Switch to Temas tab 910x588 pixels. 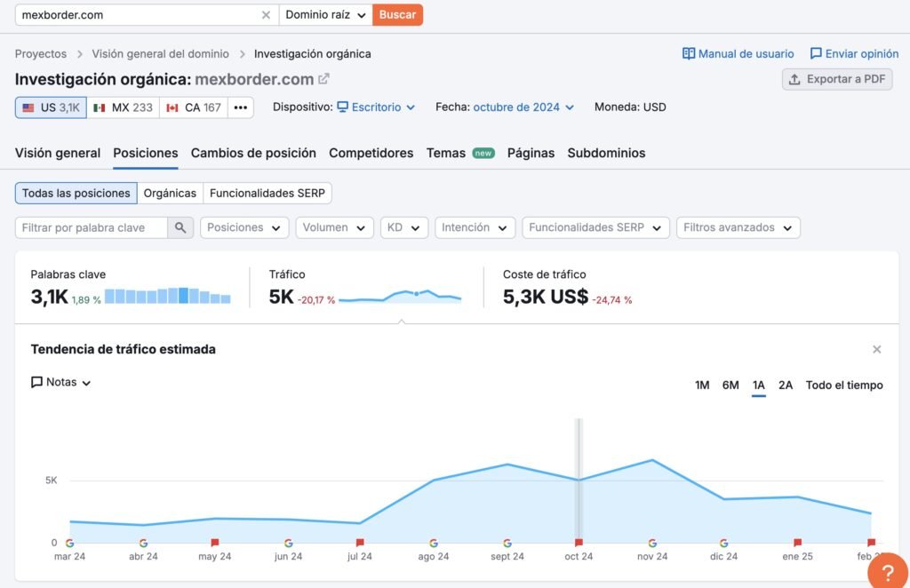click(460, 153)
